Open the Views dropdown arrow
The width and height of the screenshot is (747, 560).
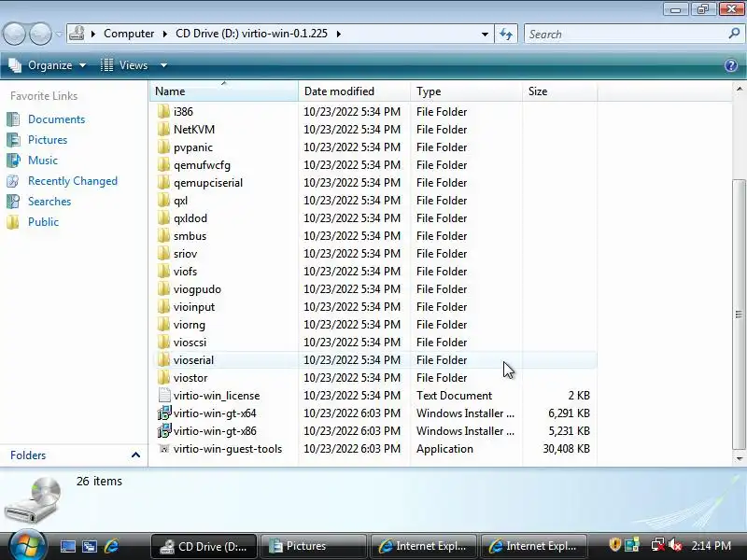pyautogui.click(x=163, y=65)
